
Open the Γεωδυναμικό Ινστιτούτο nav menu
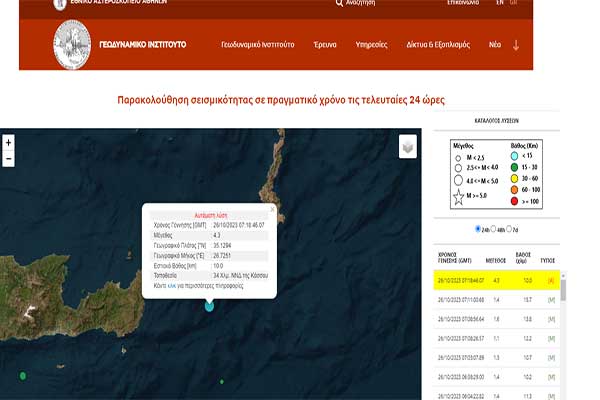click(x=257, y=45)
